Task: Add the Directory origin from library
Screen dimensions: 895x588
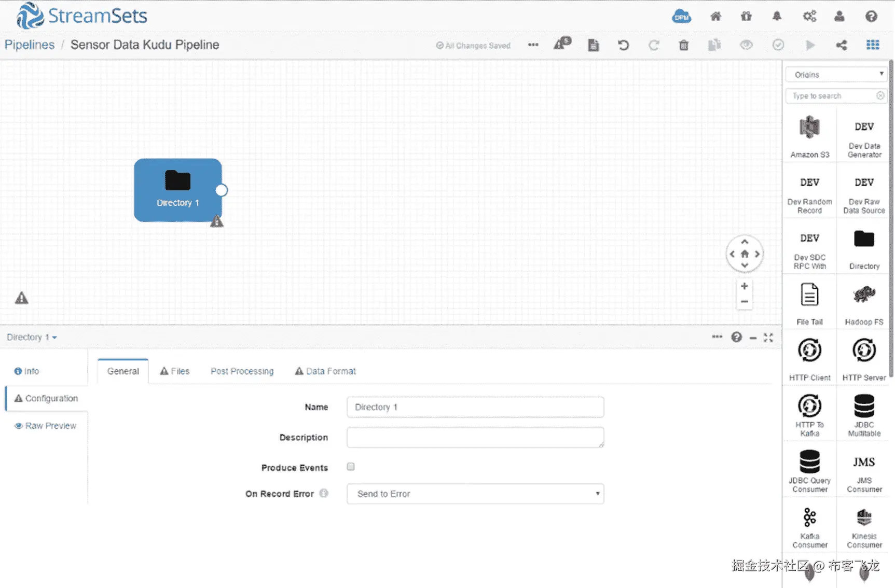Action: click(x=864, y=249)
